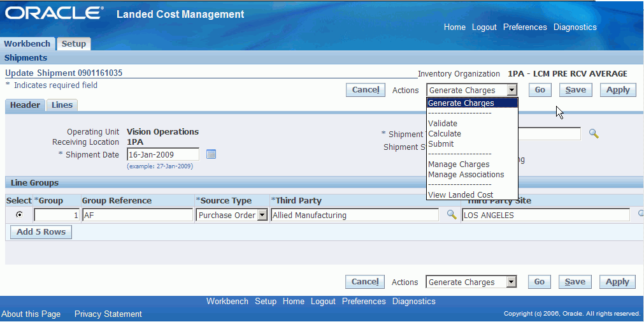This screenshot has width=644, height=322.
Task: Click the Shipment Date input field
Action: coord(163,155)
